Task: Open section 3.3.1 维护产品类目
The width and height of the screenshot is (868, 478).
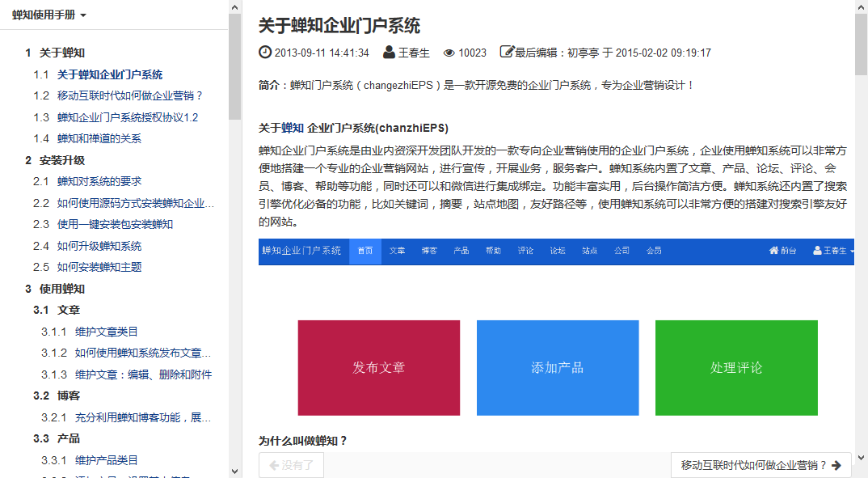Action: 107,460
